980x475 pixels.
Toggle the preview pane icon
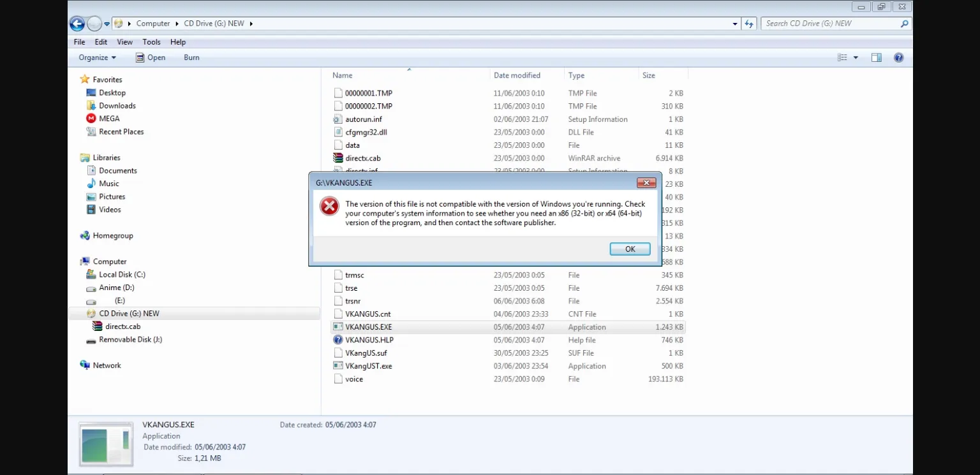tap(876, 57)
